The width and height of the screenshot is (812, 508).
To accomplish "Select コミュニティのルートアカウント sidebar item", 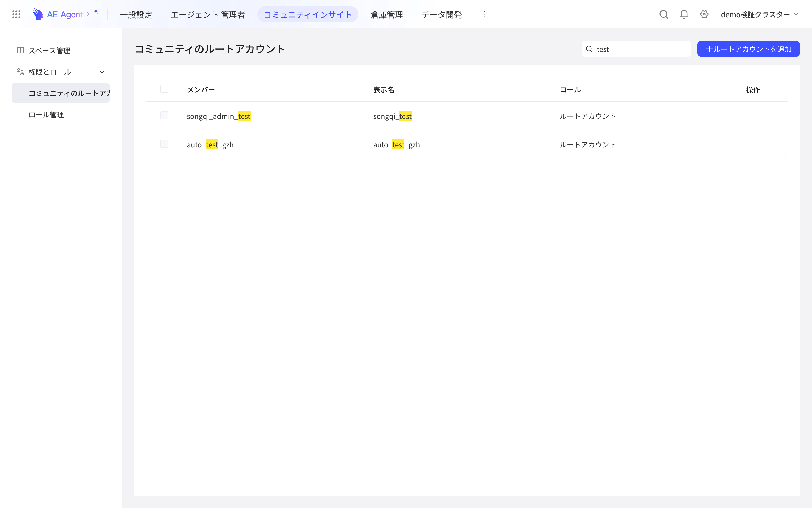I will [61, 93].
